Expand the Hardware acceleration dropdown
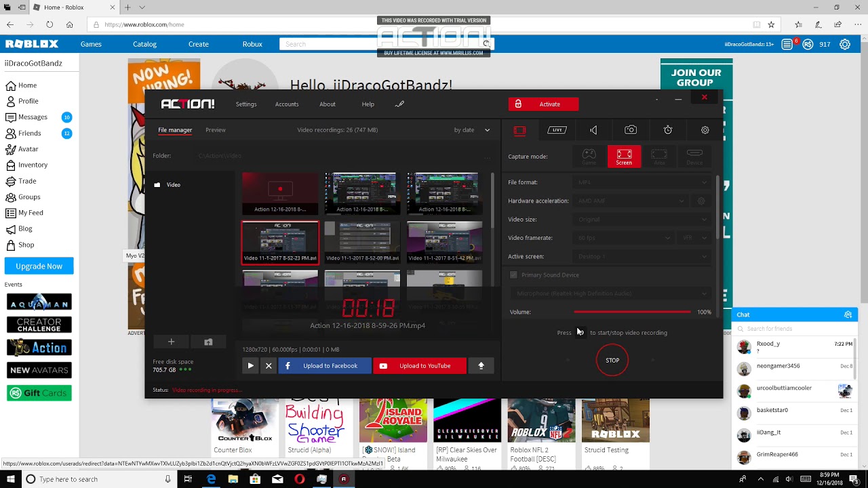This screenshot has width=868, height=488. tap(631, 201)
